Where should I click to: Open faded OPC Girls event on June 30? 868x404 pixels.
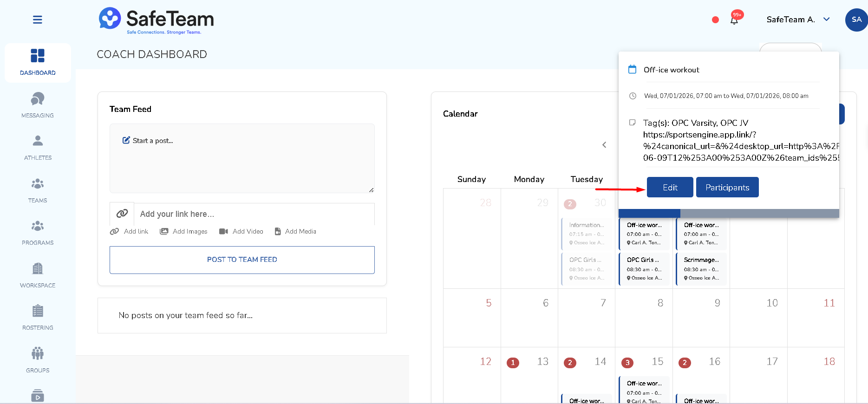click(x=587, y=269)
